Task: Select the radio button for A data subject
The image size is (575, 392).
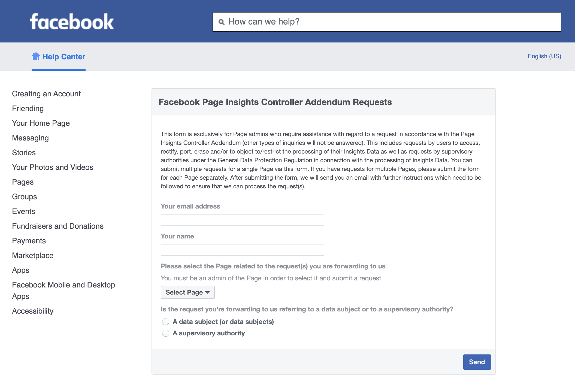Action: [165, 322]
